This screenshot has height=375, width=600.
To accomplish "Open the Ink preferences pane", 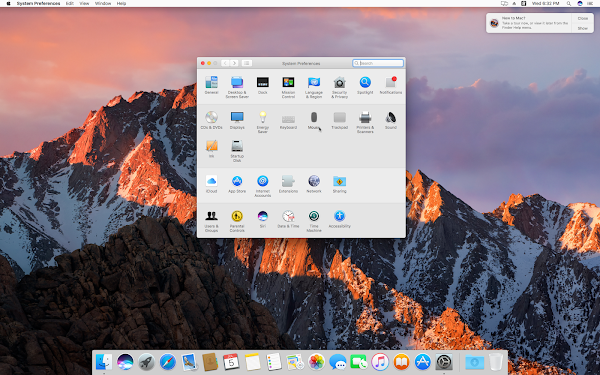I will click(211, 149).
